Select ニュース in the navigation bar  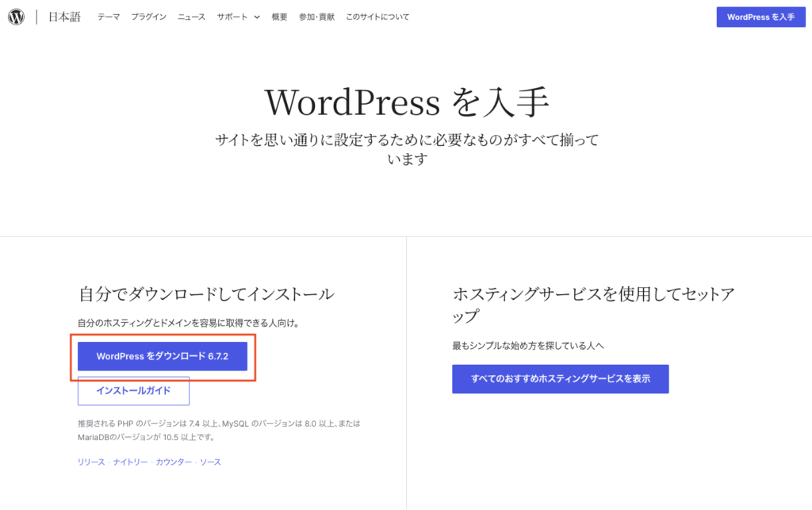(x=191, y=17)
